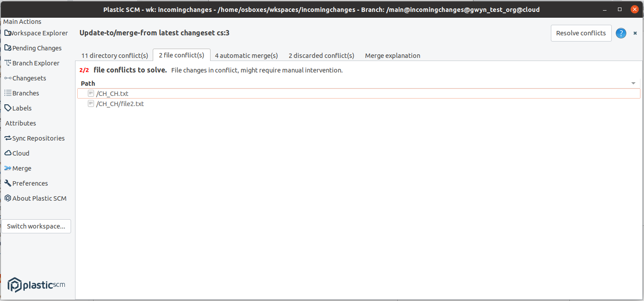The width and height of the screenshot is (644, 301).
Task: Open the Cloud view
Action: click(20, 153)
